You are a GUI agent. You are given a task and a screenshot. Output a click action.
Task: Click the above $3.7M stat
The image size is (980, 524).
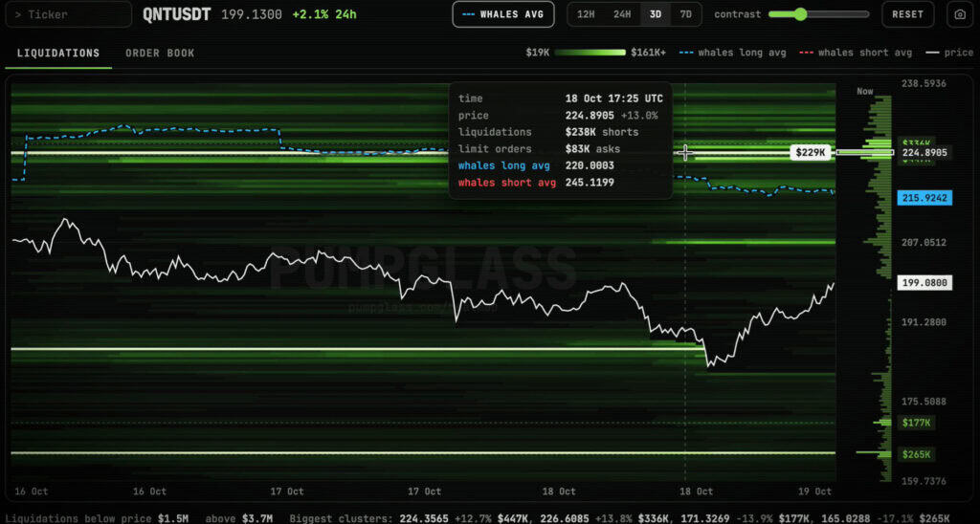click(x=238, y=518)
